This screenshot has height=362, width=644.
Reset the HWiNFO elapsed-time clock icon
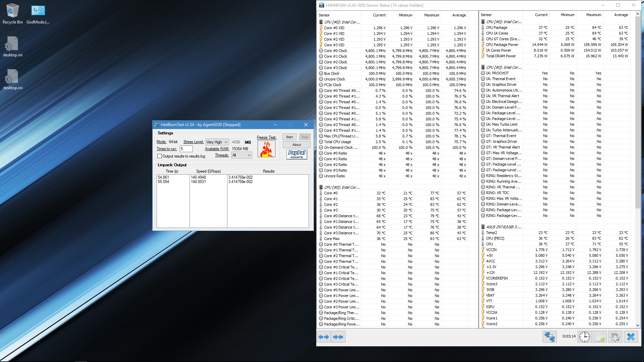coord(584,337)
